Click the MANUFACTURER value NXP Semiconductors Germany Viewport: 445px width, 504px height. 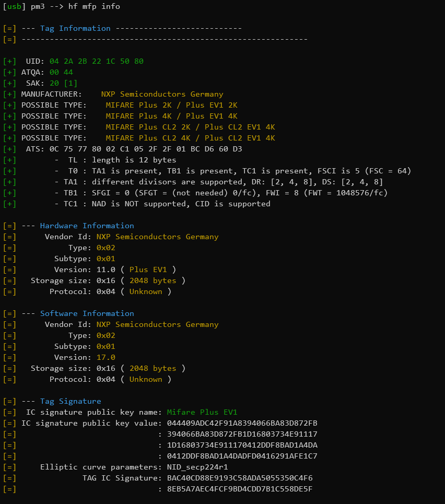tap(162, 94)
